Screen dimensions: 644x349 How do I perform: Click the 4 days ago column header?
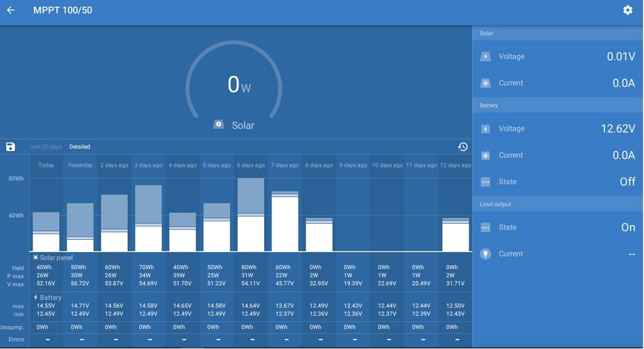pyautogui.click(x=182, y=165)
